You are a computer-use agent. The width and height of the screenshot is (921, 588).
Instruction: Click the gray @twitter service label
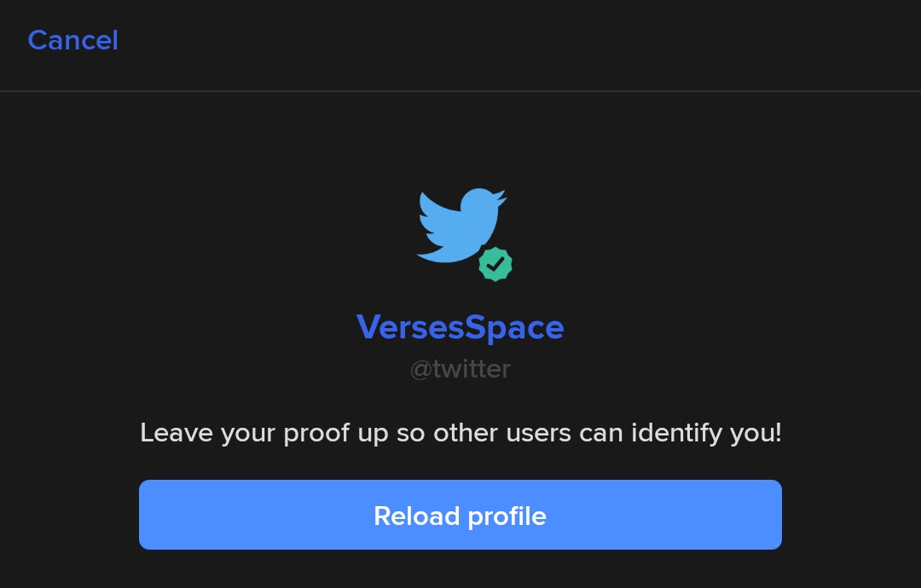(460, 369)
